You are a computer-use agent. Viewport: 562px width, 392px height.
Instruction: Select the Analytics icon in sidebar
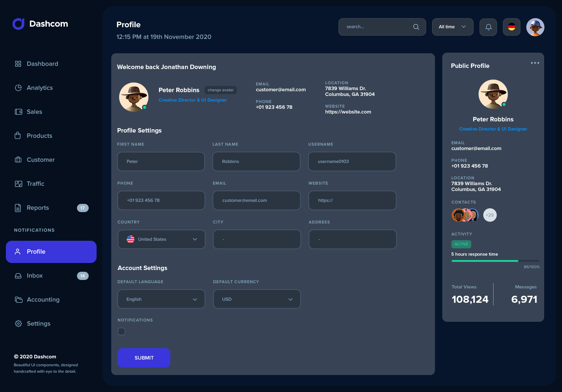tap(18, 87)
